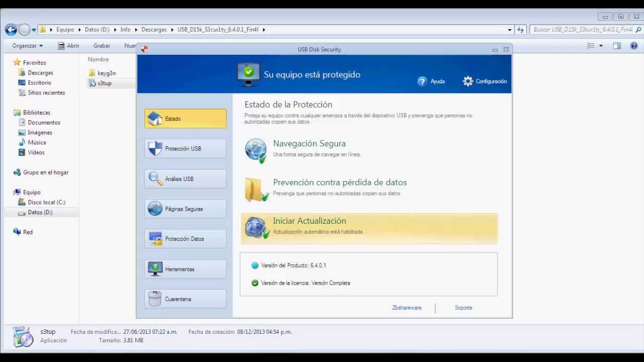Image resolution: width=644 pixels, height=362 pixels.
Task: Click the Protección Datos monitor lock icon
Action: pyautogui.click(x=155, y=239)
